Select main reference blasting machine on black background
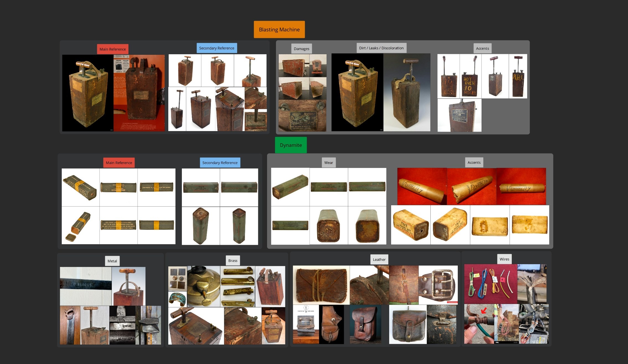Screen dimensions: 628x364 (88, 93)
